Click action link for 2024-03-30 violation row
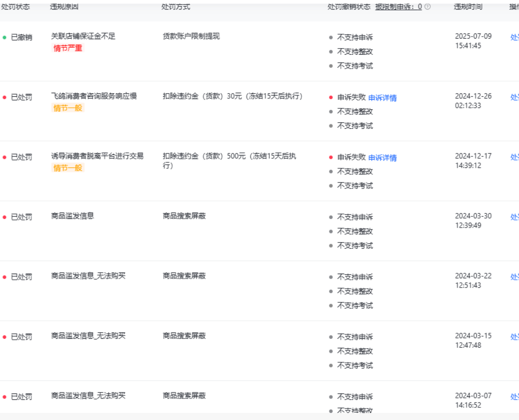 coord(514,217)
